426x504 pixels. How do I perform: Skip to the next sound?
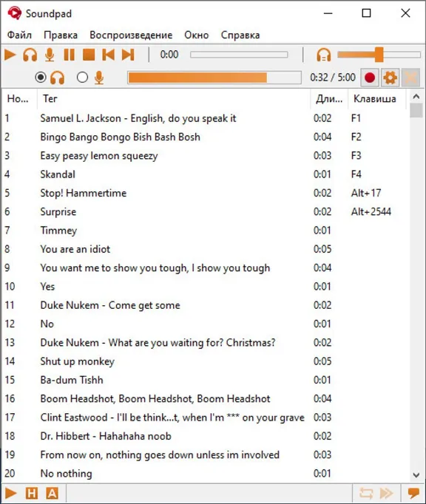click(128, 55)
